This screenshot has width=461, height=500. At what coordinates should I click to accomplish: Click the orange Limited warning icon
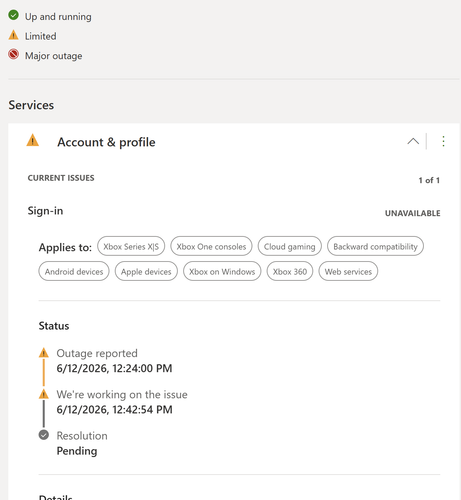[14, 35]
